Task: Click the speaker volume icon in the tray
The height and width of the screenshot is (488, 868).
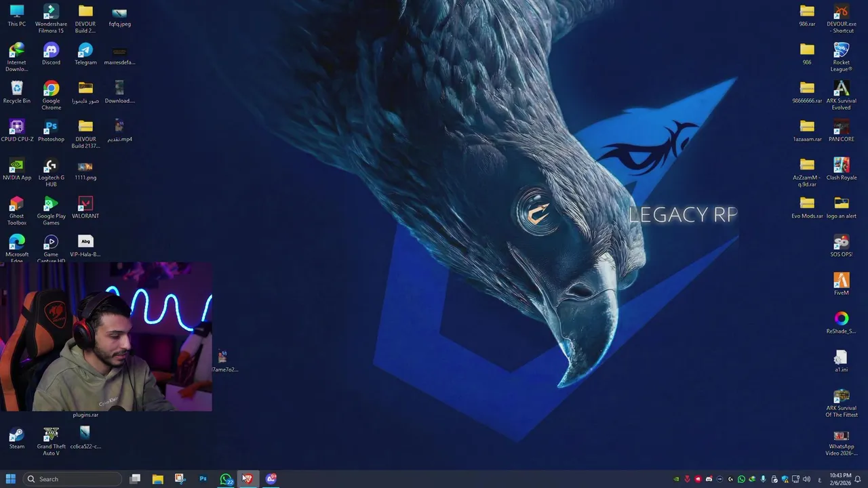Action: (x=806, y=479)
